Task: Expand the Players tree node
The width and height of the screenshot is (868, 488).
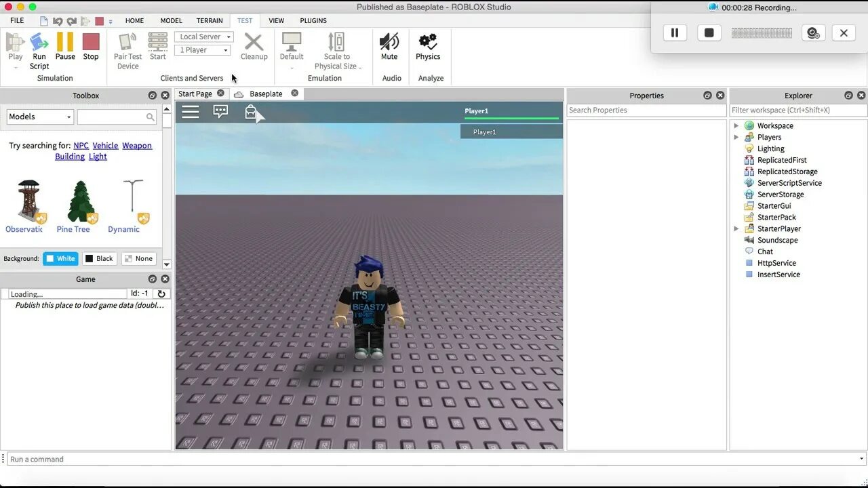Action: pos(736,138)
